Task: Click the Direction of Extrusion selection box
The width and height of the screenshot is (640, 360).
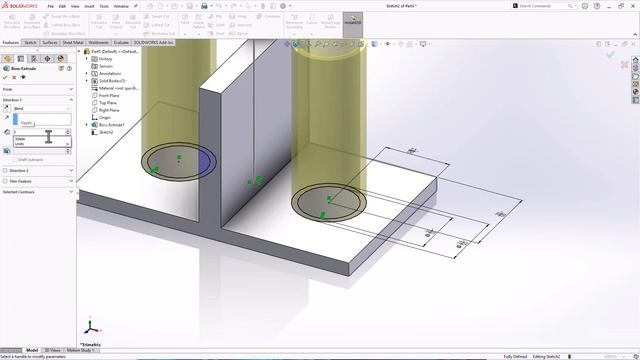Action: (x=42, y=119)
